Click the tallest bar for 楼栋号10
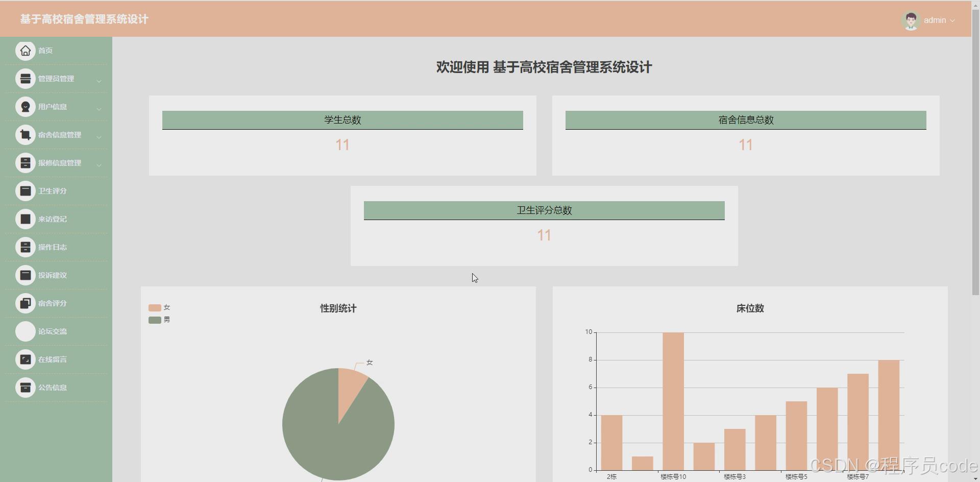Screen dimensions: 980x482 tap(673, 401)
